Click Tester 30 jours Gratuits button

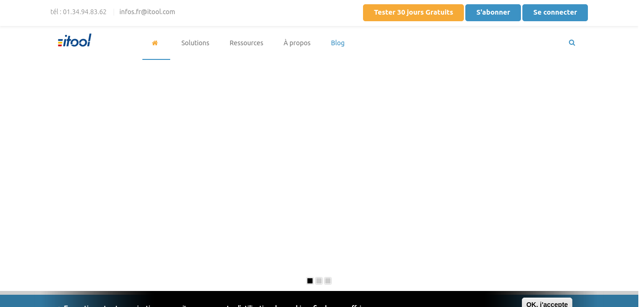(x=413, y=13)
